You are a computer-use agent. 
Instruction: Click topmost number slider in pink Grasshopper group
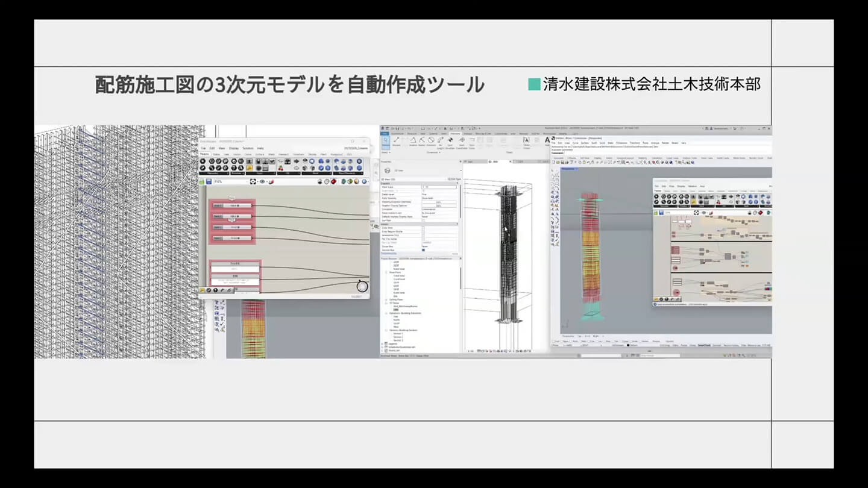(232, 205)
